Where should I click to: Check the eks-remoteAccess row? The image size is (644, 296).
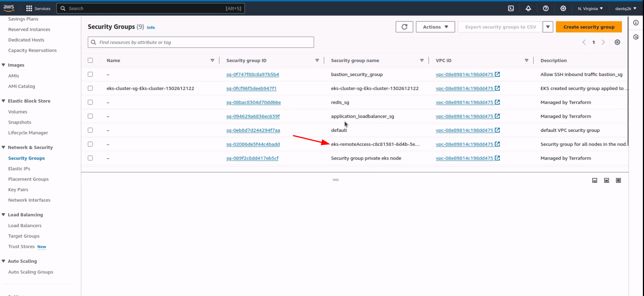[90, 144]
